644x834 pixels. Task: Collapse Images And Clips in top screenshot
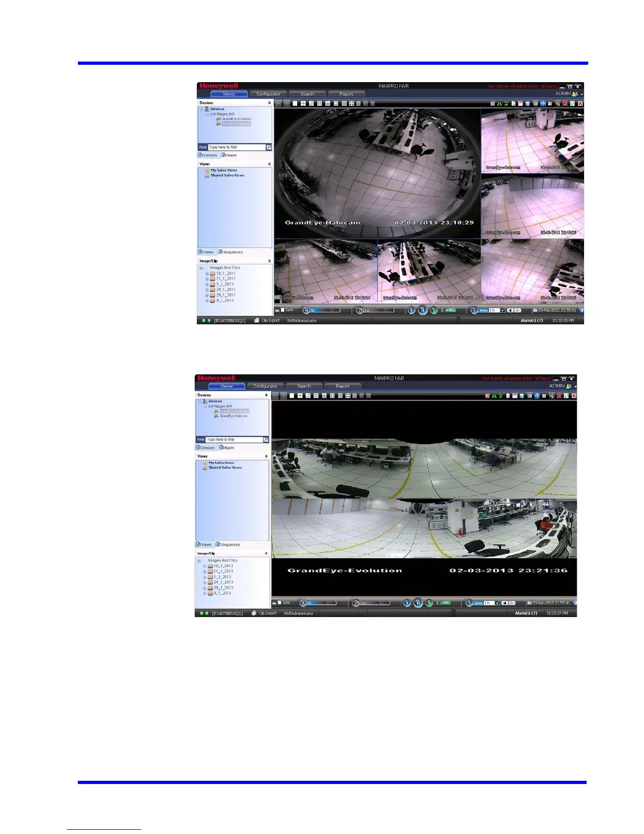[201, 268]
